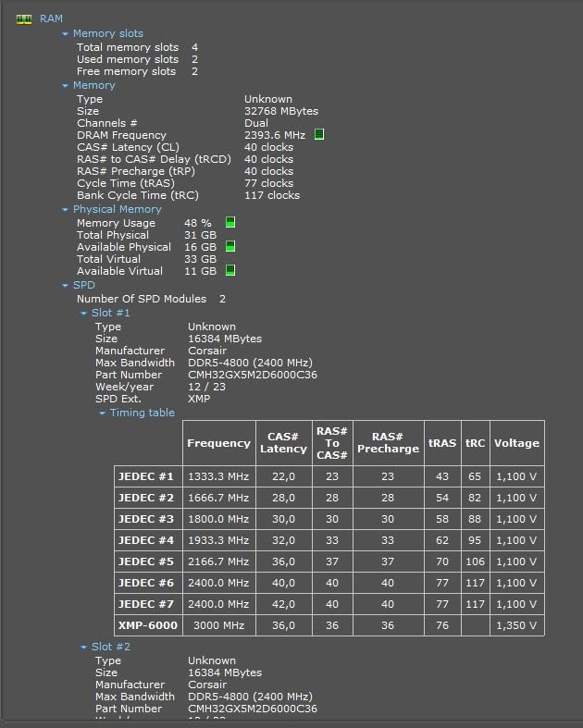Select the JEDEC #3 row label
Image resolution: width=583 pixels, height=728 pixels.
[x=146, y=520]
